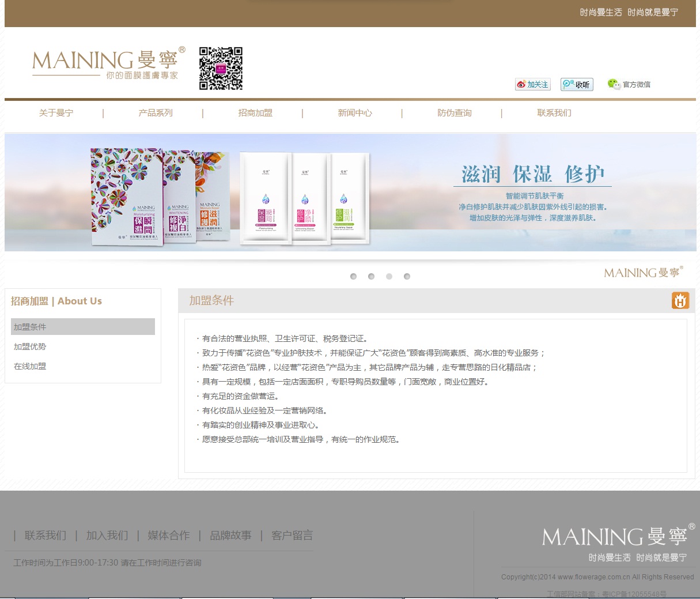Click the 客户留言 footer link
Viewport: 700px width, 599px height.
tap(292, 536)
